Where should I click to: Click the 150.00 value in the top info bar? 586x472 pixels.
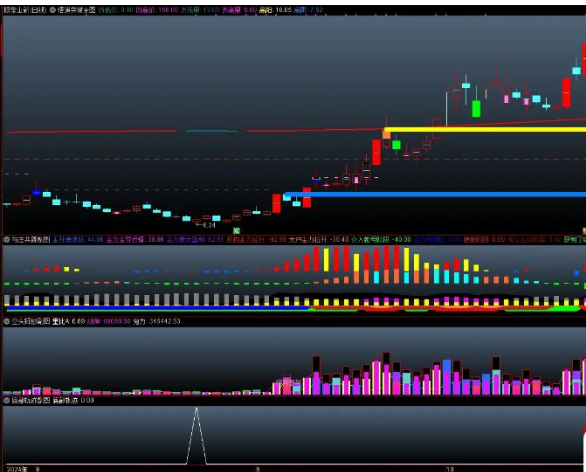pos(168,10)
